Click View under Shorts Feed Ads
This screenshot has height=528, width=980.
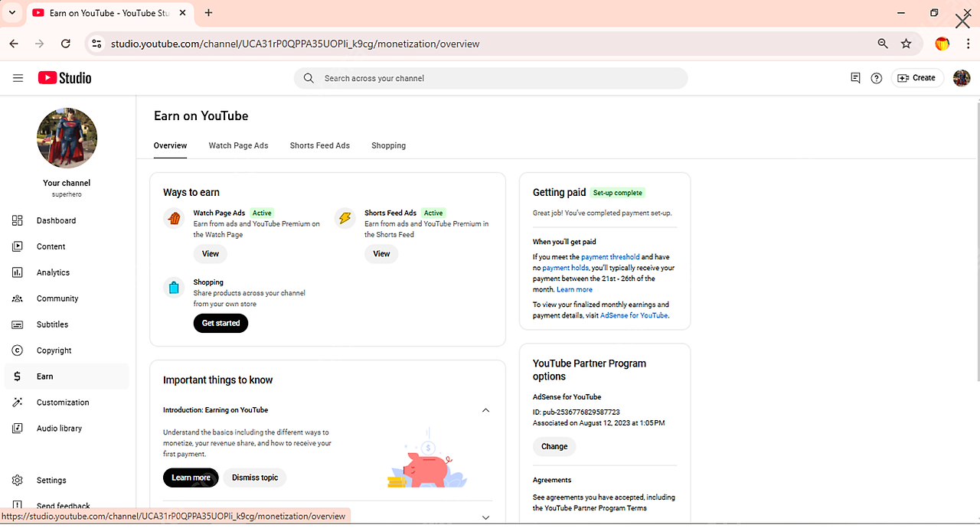pyautogui.click(x=381, y=254)
